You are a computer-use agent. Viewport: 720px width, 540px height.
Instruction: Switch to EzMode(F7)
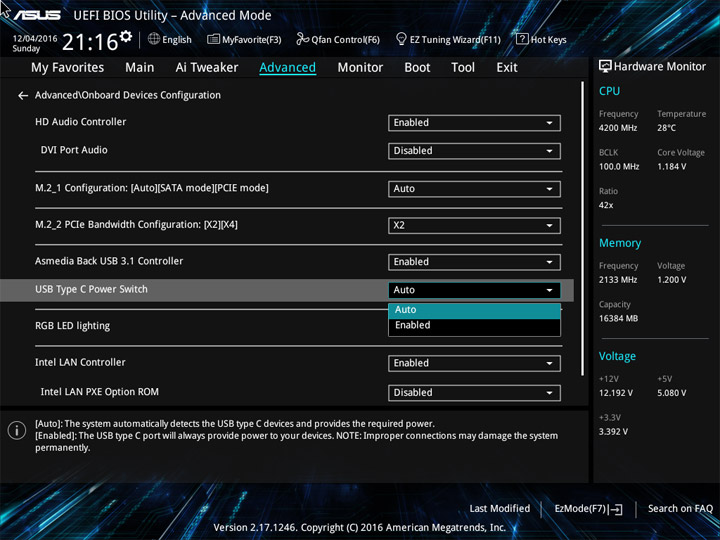(x=588, y=509)
